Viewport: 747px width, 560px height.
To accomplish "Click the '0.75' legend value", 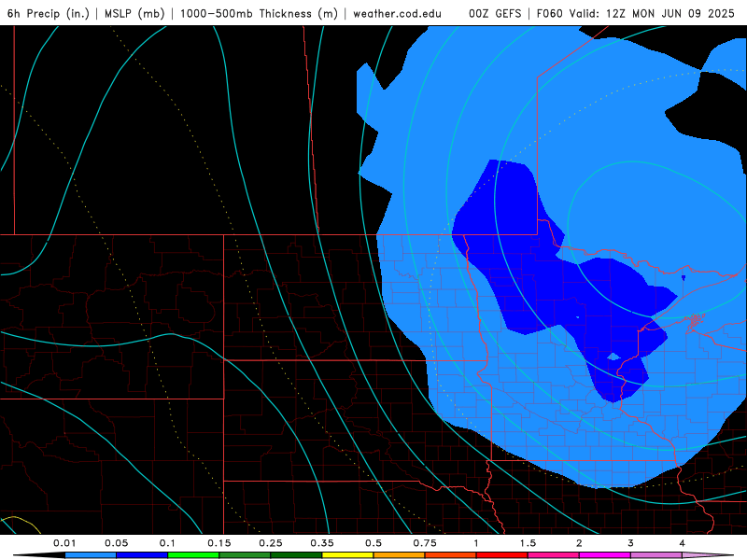I will point(425,543).
